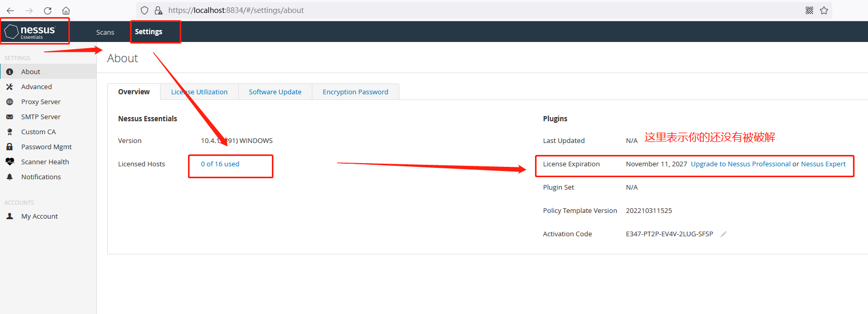Viewport: 868px width, 314px height.
Task: Click the Notifications bell icon
Action: pos(9,177)
